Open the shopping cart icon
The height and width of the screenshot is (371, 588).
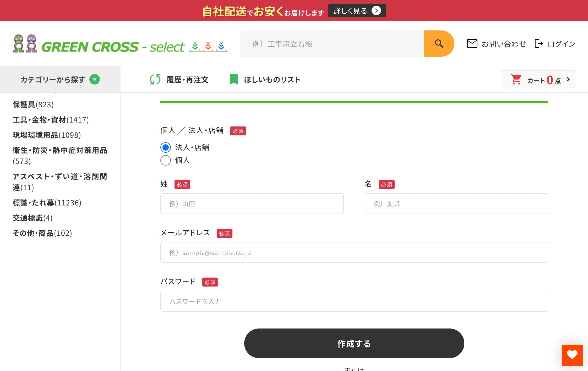[516, 79]
